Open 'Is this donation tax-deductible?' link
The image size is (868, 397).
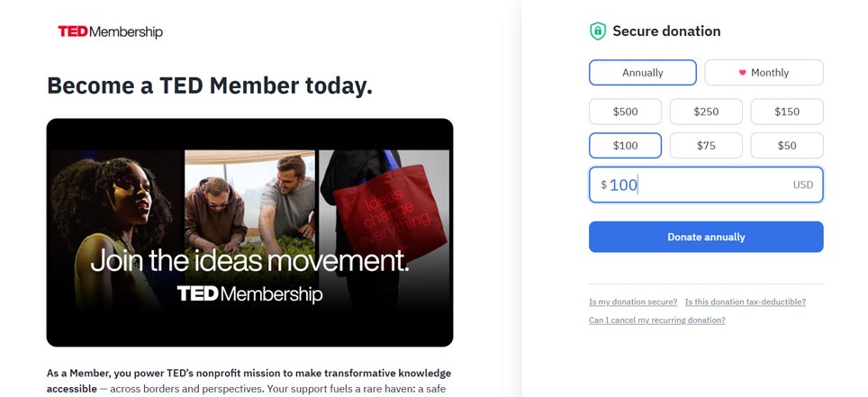pos(745,302)
